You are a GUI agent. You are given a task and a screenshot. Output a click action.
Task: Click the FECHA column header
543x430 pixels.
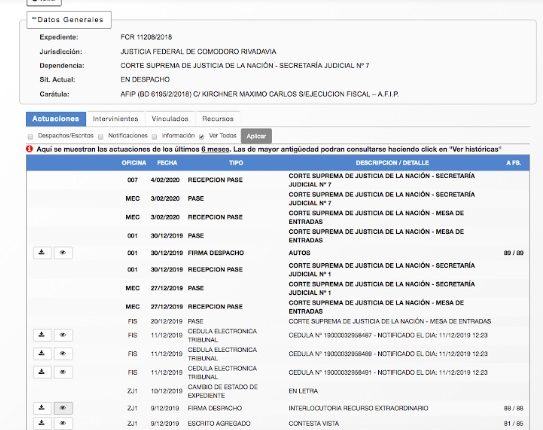167,163
